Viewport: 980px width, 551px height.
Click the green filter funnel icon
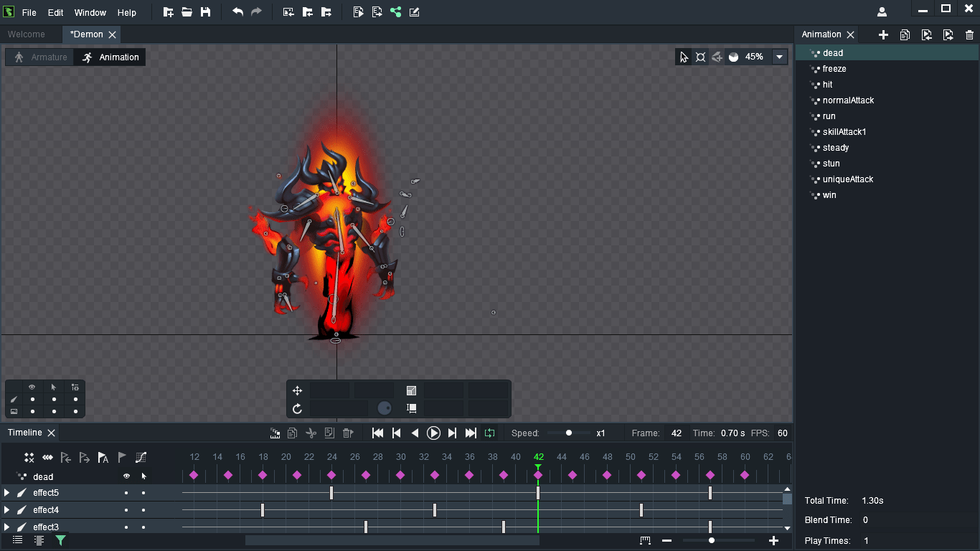point(61,540)
